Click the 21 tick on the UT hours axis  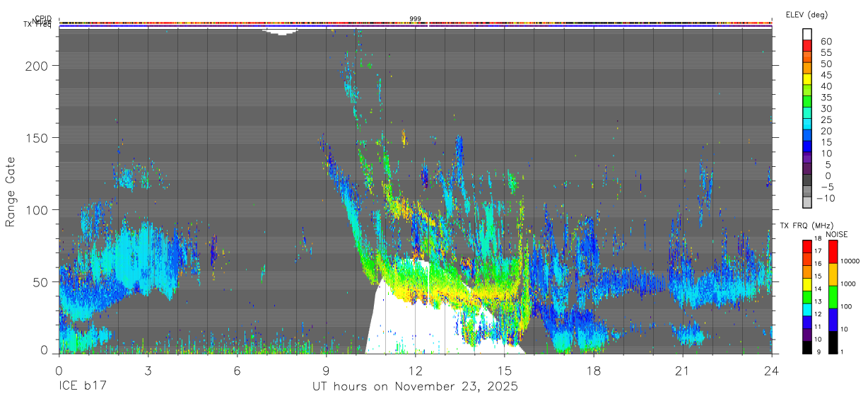(682, 371)
